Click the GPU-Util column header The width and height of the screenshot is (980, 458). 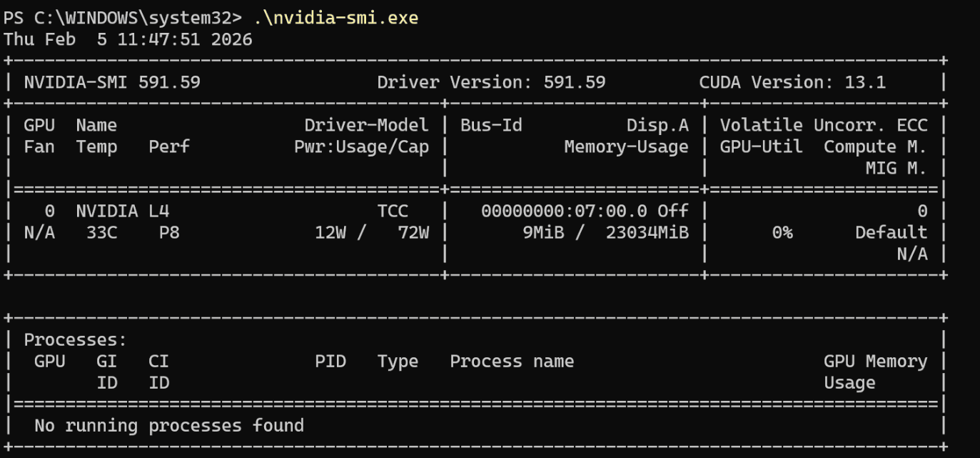coord(761,146)
